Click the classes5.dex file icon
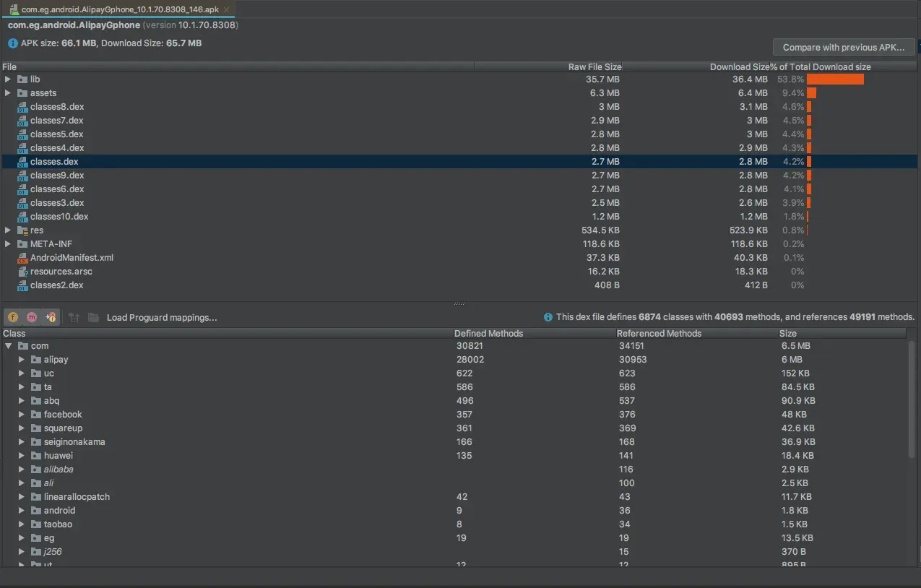 pyautogui.click(x=22, y=134)
